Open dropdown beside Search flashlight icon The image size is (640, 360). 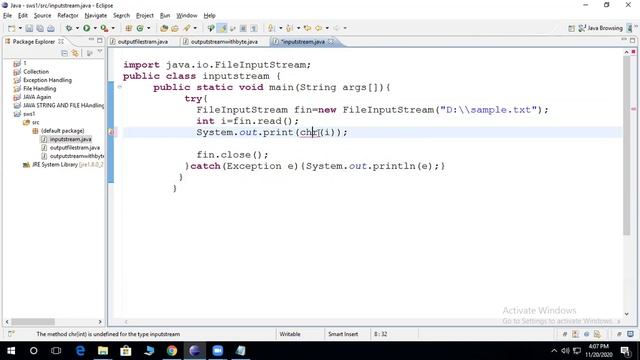coord(195,28)
